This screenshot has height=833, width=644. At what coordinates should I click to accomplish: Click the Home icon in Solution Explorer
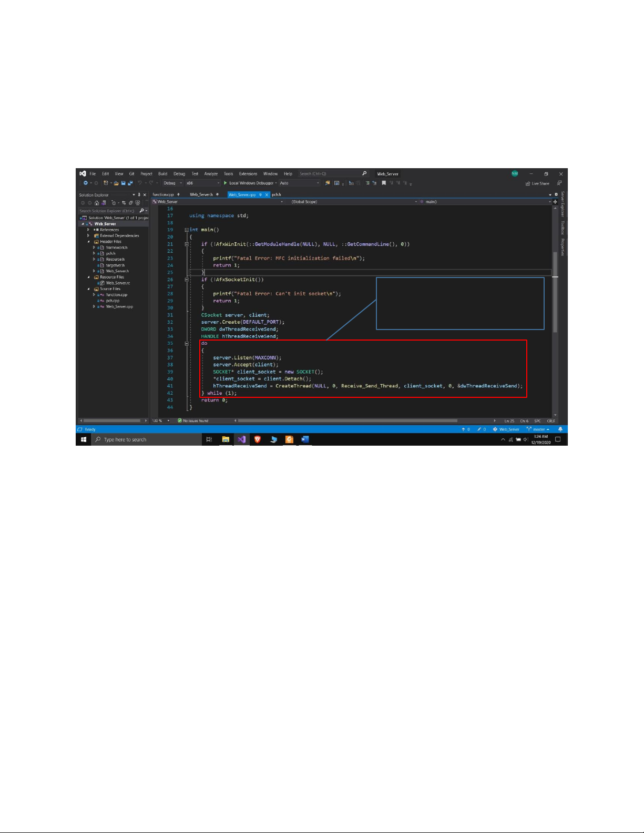pos(97,203)
